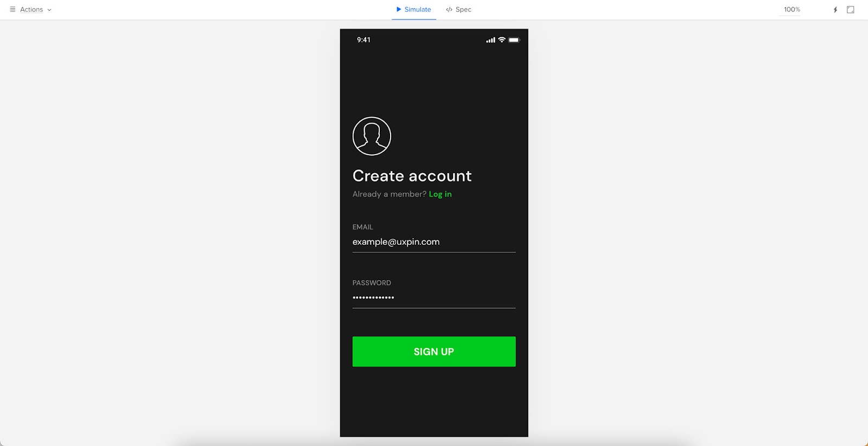
Task: Click the example@uxpin.com email field
Action: tap(434, 242)
